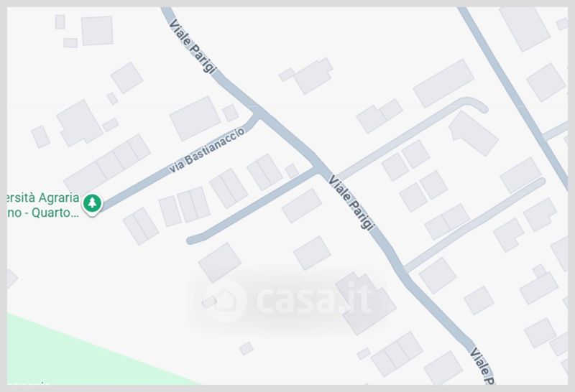The width and height of the screenshot is (575, 392).
Task: Click the diagonal road in top right corner
Action: click(512, 96)
